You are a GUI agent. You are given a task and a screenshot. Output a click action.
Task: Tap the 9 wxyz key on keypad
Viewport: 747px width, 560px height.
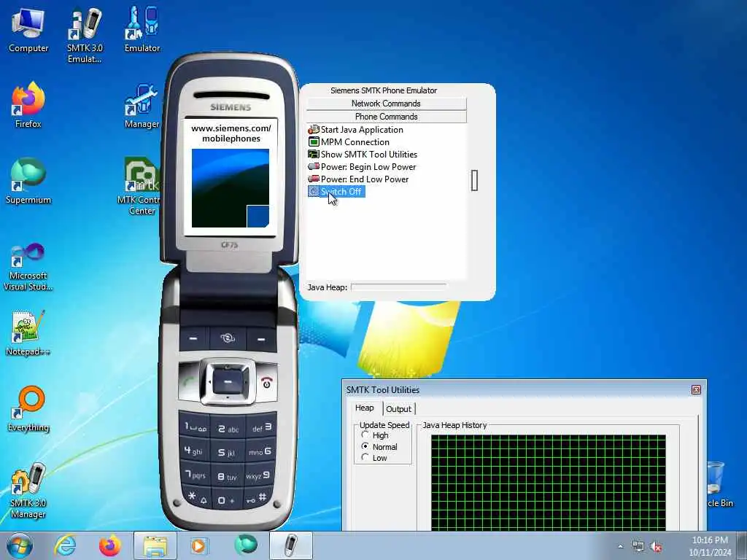260,475
